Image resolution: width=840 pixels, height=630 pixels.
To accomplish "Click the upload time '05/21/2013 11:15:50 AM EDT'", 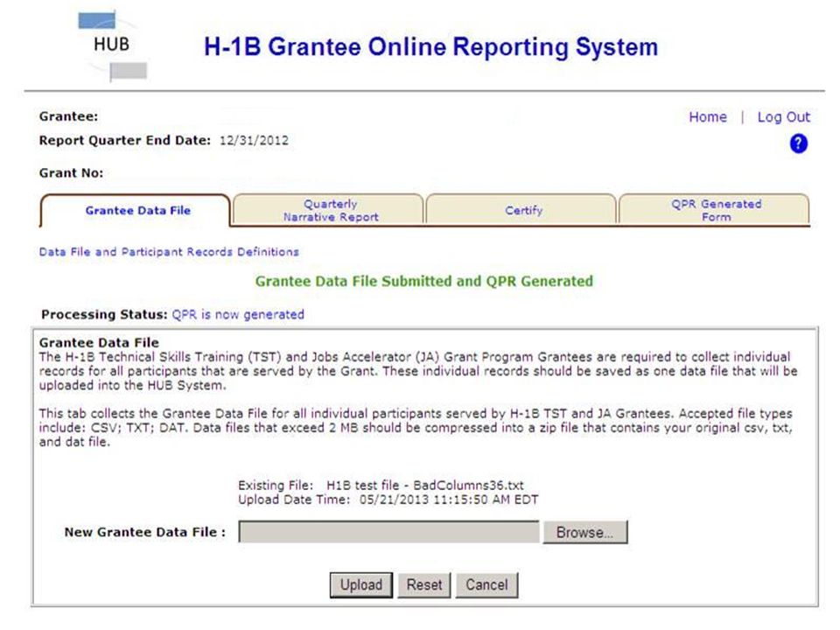I will pos(449,500).
